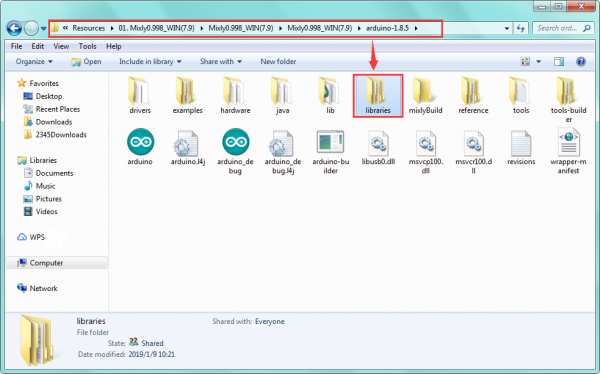This screenshot has height=374, width=600.
Task: Click the Search arduino input field
Action: (x=559, y=28)
